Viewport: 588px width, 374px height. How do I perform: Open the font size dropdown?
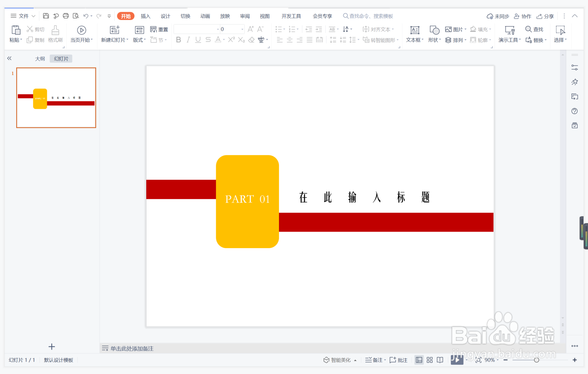[242, 29]
